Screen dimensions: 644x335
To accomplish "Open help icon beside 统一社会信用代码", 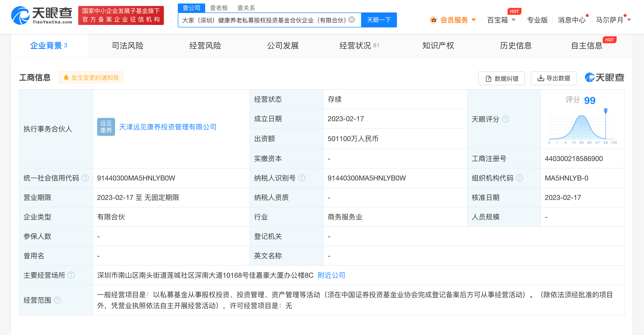I will [x=85, y=178].
